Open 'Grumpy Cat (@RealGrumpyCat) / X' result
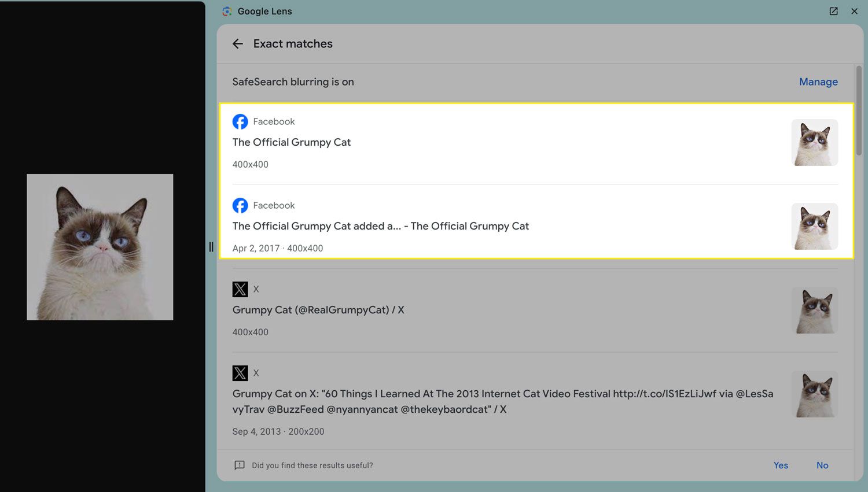This screenshot has height=492, width=868. [318, 310]
